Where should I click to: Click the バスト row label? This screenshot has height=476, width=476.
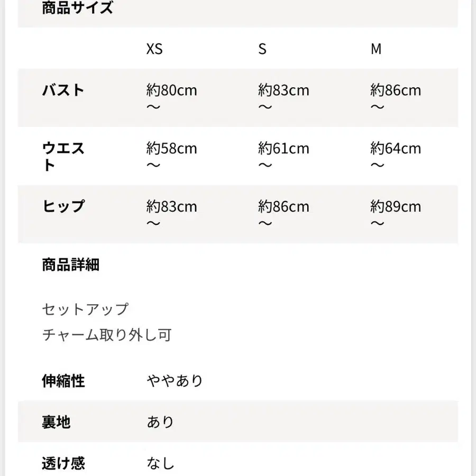(x=63, y=90)
